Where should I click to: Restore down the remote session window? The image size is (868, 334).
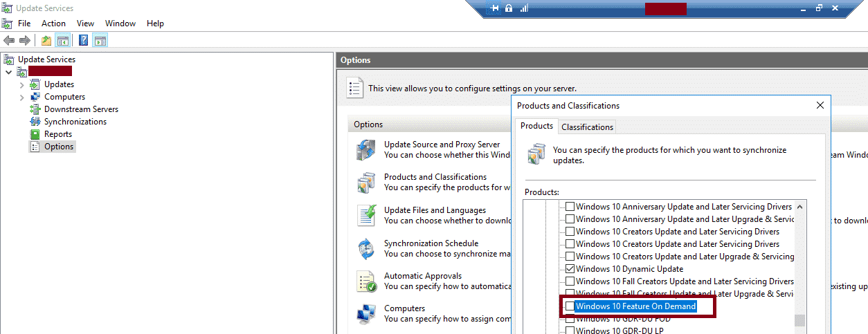pyautogui.click(x=819, y=8)
